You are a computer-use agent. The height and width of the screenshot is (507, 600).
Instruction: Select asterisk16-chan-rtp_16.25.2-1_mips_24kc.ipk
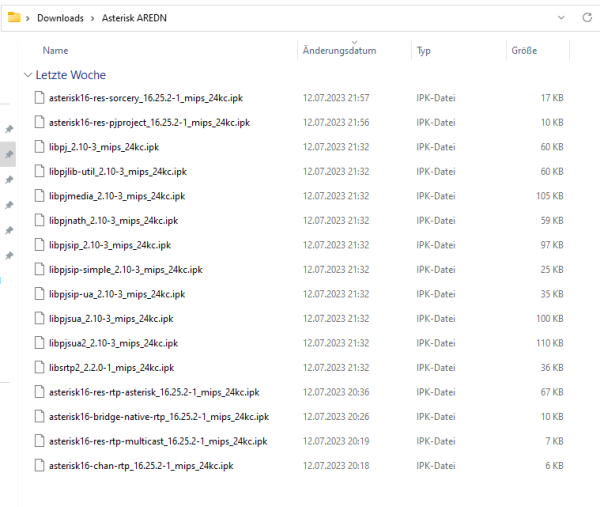click(x=141, y=466)
